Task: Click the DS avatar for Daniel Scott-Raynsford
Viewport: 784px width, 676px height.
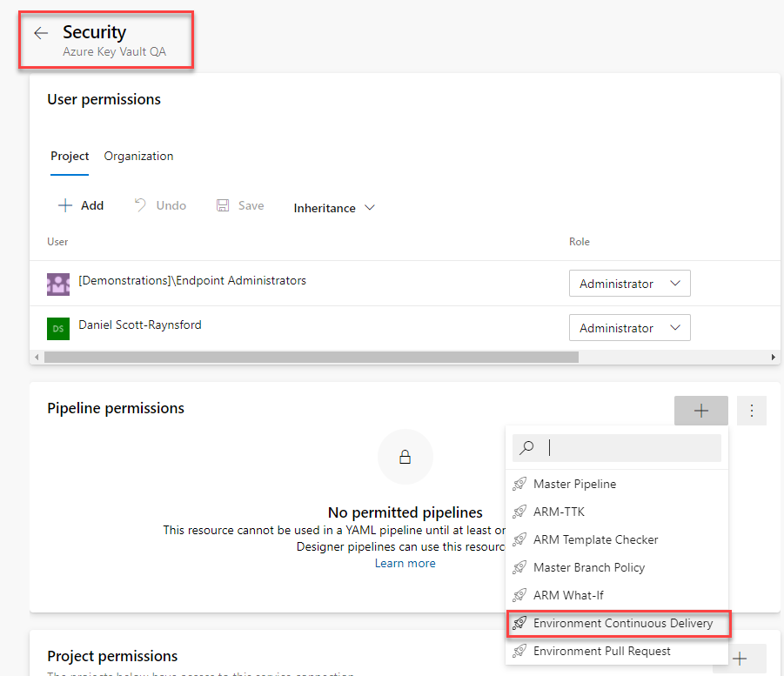Action: [58, 329]
